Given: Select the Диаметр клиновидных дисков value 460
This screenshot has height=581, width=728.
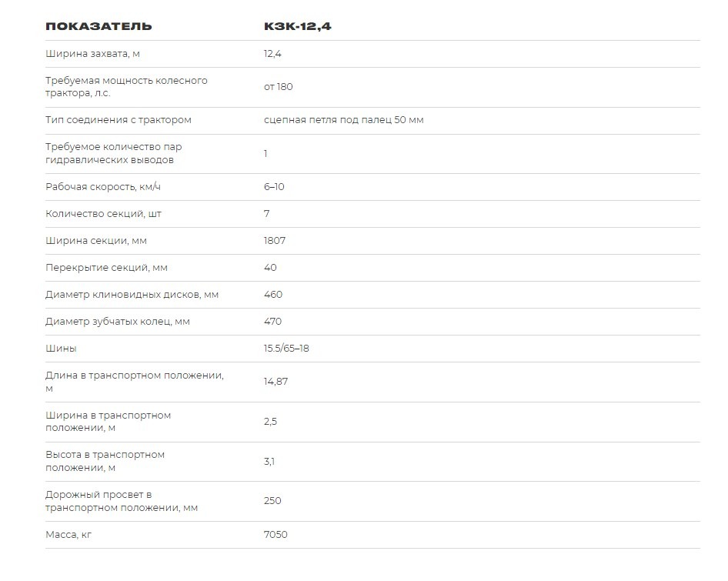Looking at the screenshot, I should tap(273, 295).
